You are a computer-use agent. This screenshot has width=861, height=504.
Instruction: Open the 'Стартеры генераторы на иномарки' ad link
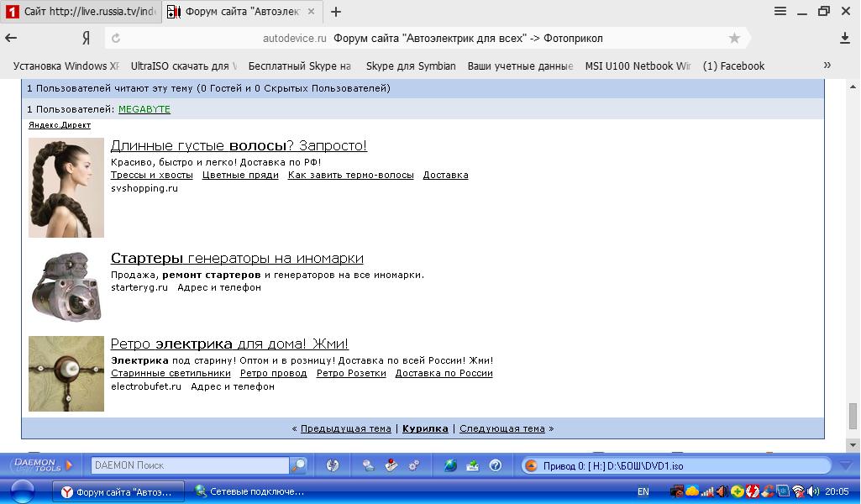pyautogui.click(x=237, y=258)
